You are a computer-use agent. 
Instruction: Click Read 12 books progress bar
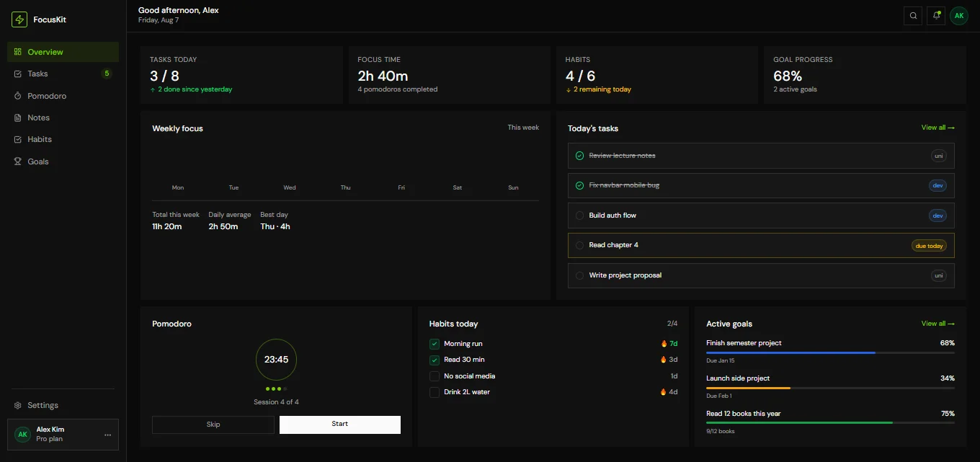click(830, 423)
